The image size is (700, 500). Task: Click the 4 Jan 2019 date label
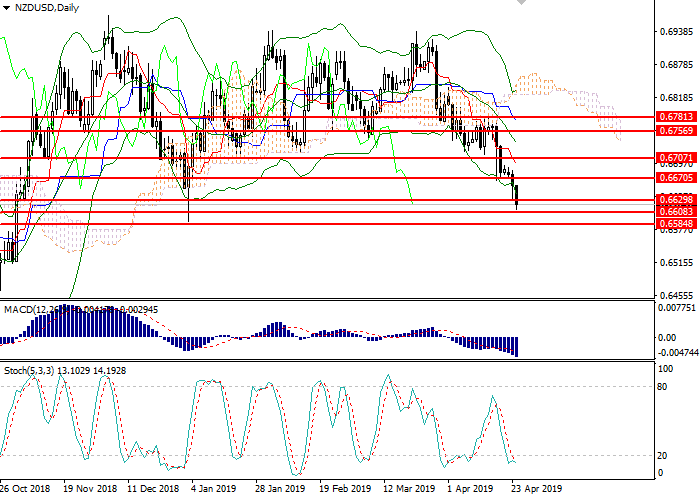[214, 490]
